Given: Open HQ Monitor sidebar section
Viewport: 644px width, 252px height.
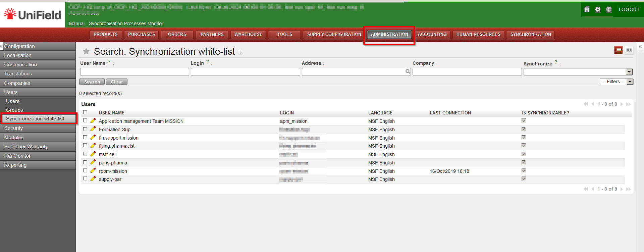Looking at the screenshot, I should 38,156.
